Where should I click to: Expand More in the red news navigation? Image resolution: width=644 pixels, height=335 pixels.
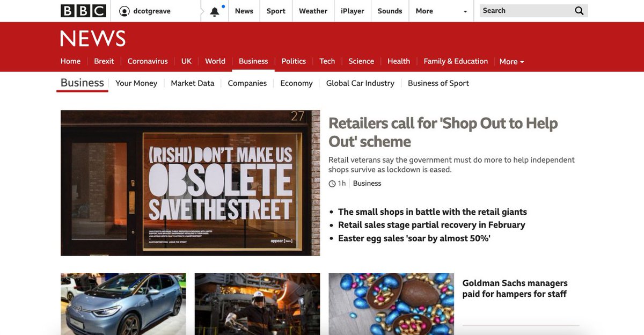tap(511, 62)
